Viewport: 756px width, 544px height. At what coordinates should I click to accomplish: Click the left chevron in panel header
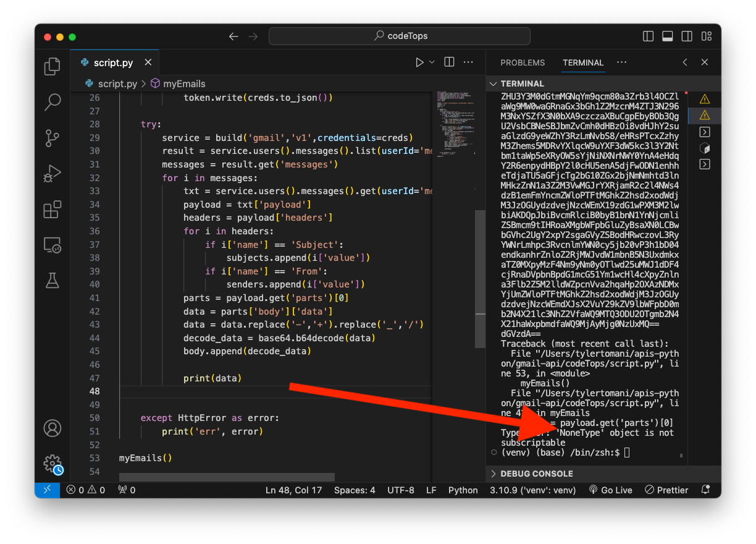pos(685,62)
